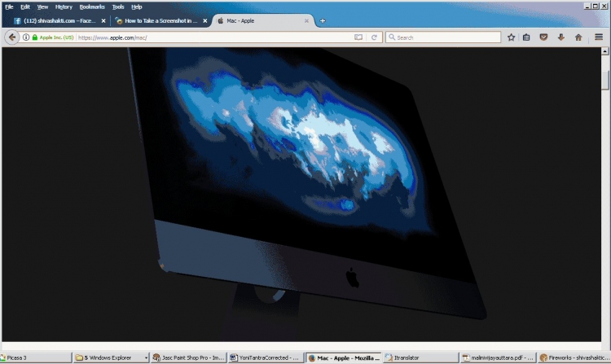Close the 'How to Take a Screenshot' tab

tap(204, 20)
